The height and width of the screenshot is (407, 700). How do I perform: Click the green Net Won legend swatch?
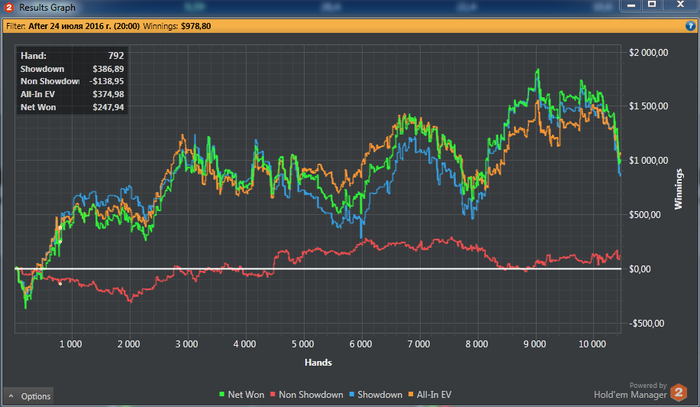(220, 395)
